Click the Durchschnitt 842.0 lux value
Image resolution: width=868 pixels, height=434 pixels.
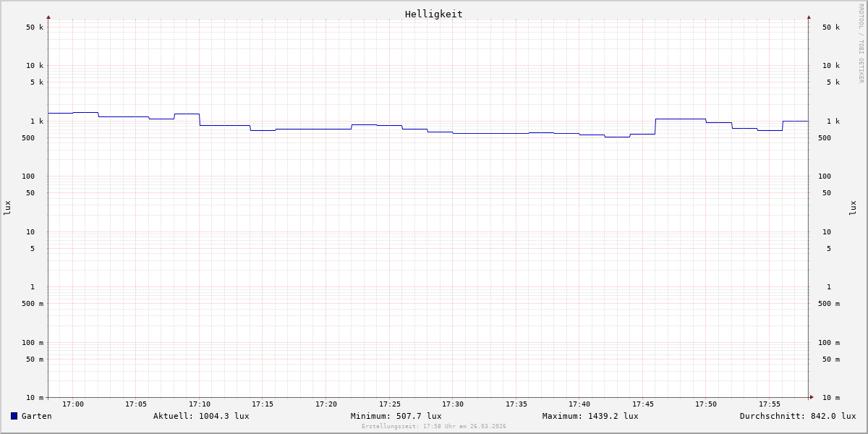tap(797, 416)
